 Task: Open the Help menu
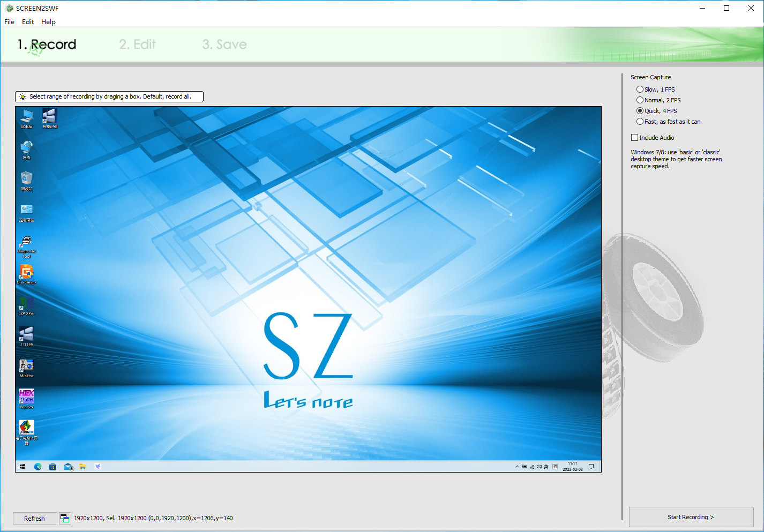point(48,22)
